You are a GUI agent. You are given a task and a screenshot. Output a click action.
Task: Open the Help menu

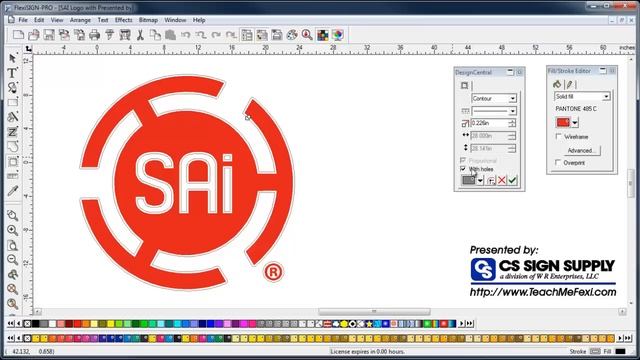coord(199,20)
